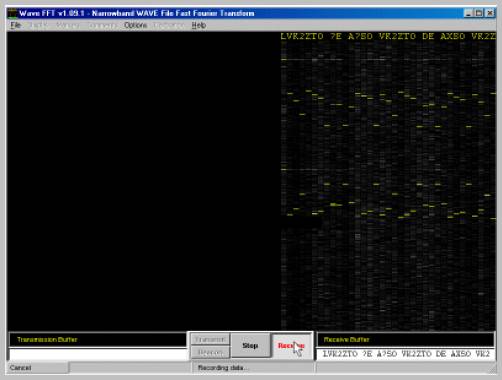Open the File menu
Viewport: 502px width, 380px height.
click(x=15, y=25)
